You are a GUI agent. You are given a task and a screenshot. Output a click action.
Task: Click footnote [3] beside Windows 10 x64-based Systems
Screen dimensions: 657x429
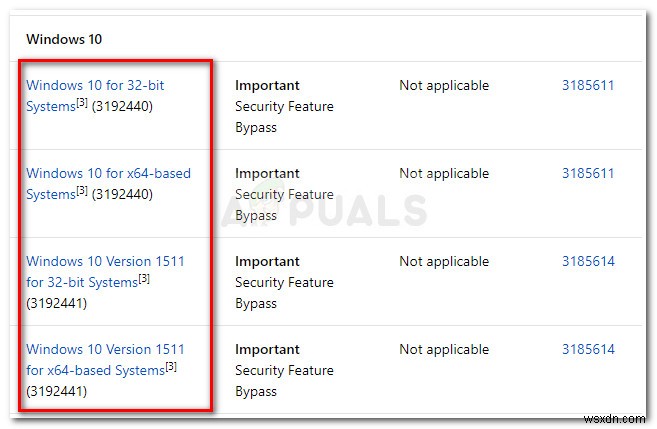click(x=82, y=192)
